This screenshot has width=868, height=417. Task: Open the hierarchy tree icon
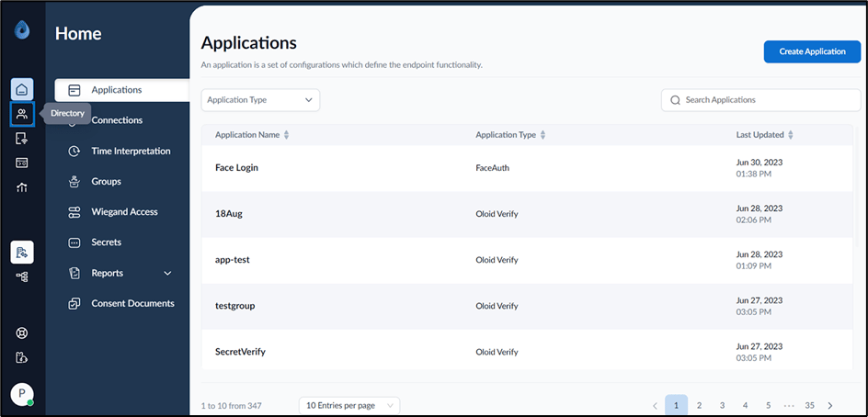22,276
